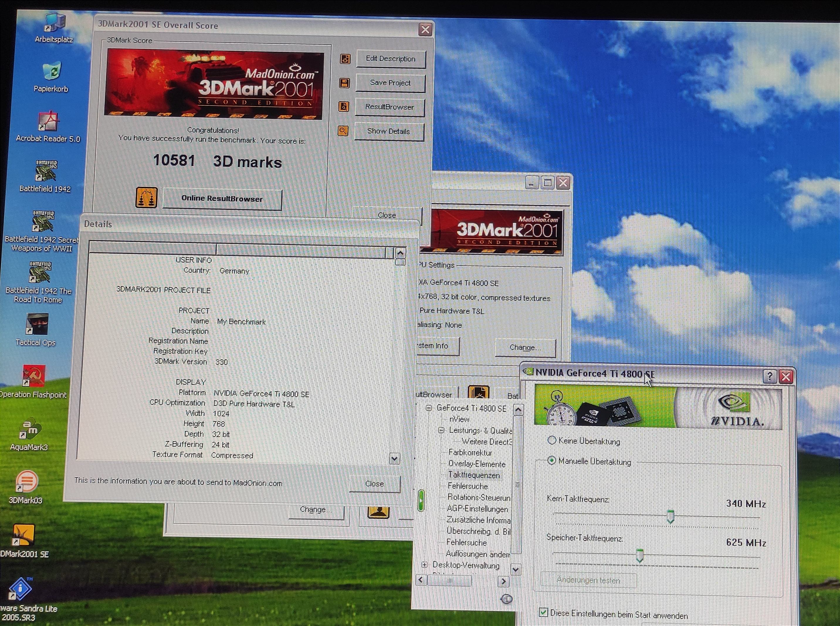
Task: Click the Kern-Taktfrequenz slider thumb
Action: [x=670, y=517]
